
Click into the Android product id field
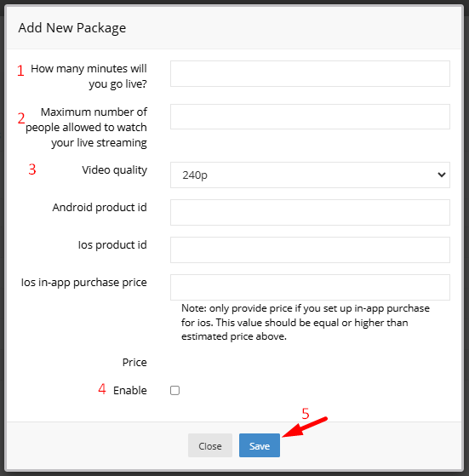[x=310, y=213]
